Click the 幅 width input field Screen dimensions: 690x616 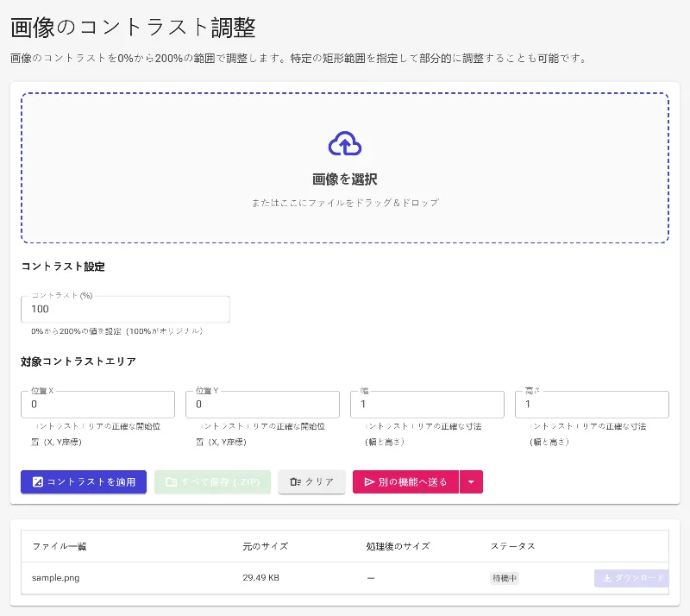pos(427,405)
